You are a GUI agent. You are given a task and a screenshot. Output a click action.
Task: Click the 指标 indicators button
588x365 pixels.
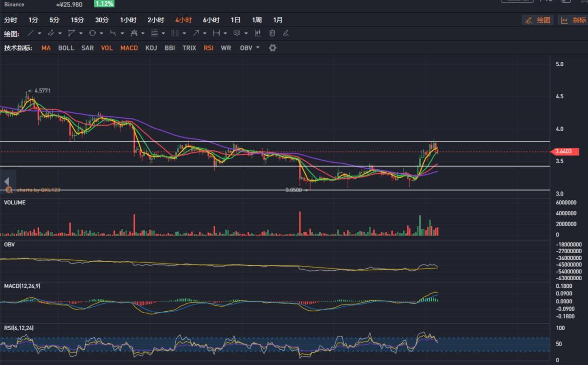pyautogui.click(x=574, y=20)
